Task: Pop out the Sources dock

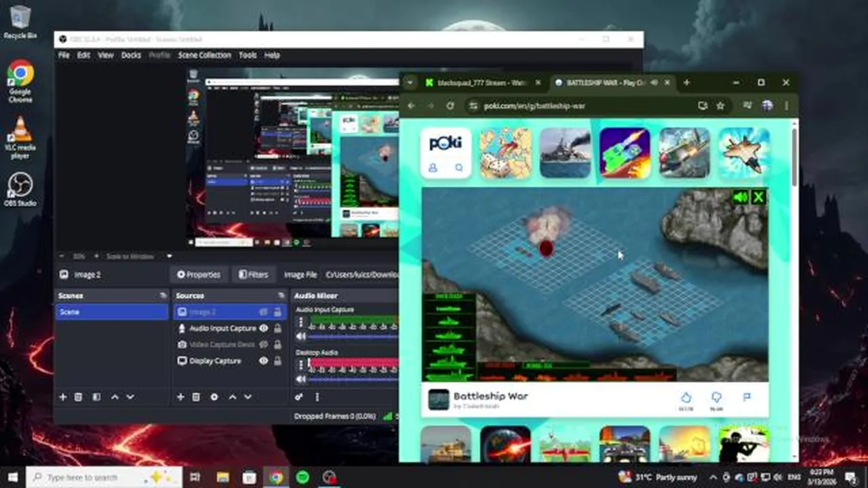Action: click(281, 296)
